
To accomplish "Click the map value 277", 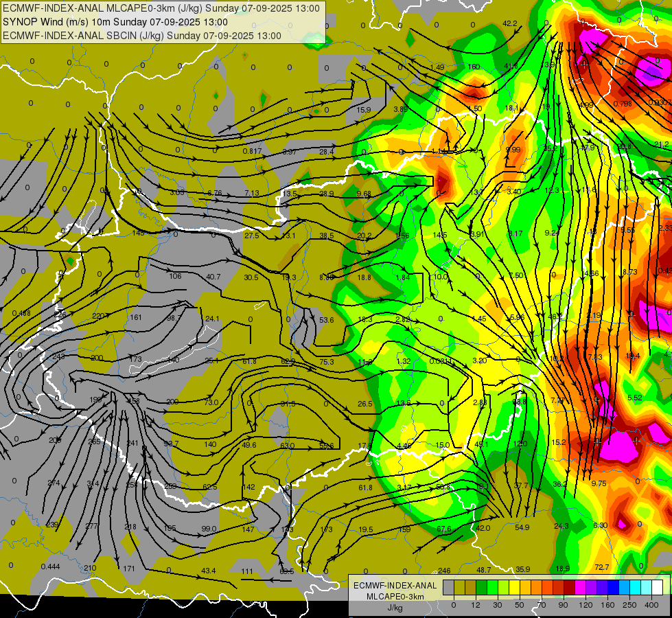I will point(91,526).
